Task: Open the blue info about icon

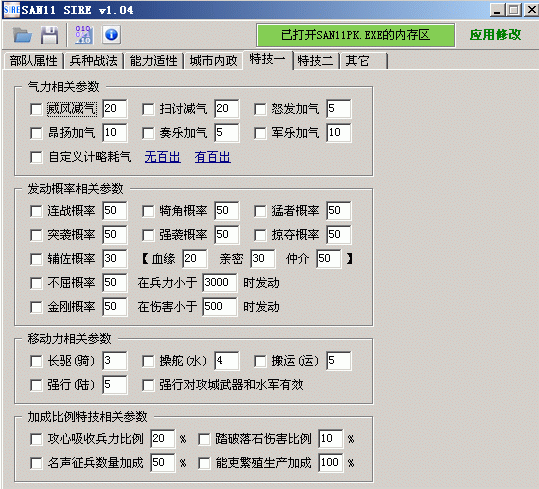Action: (x=111, y=35)
